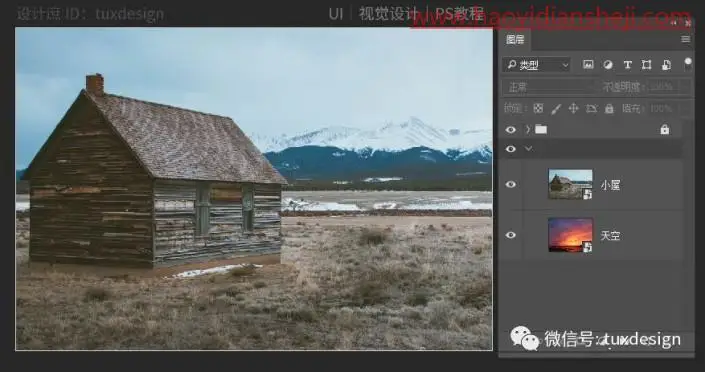
Task: Select the layer name 天空
Action: coord(610,235)
